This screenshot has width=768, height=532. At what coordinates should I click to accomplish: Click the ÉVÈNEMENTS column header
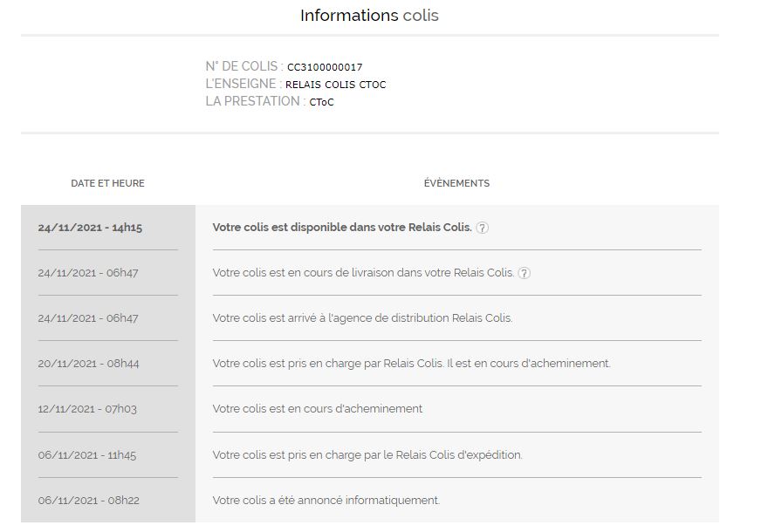click(x=456, y=183)
